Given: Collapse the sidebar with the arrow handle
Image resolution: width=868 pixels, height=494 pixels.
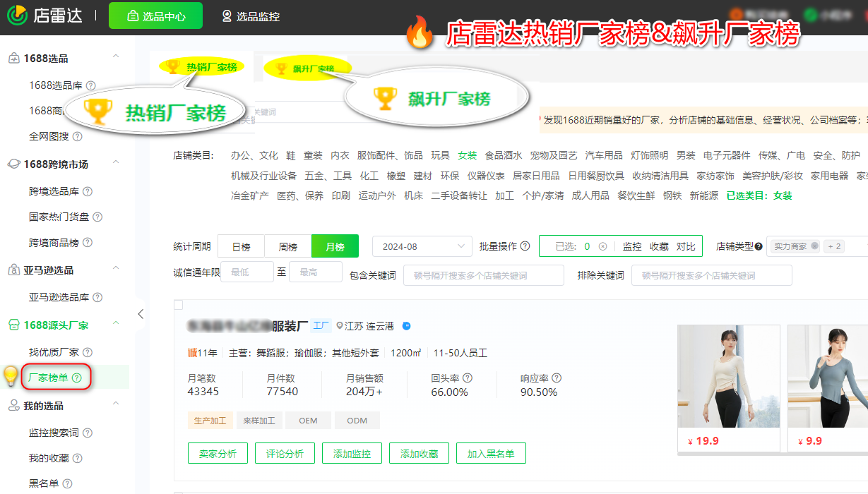Looking at the screenshot, I should [x=141, y=314].
